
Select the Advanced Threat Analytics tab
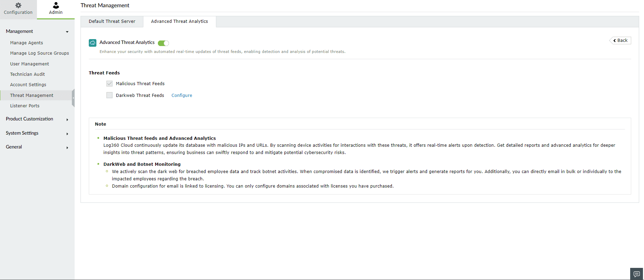[x=179, y=21]
